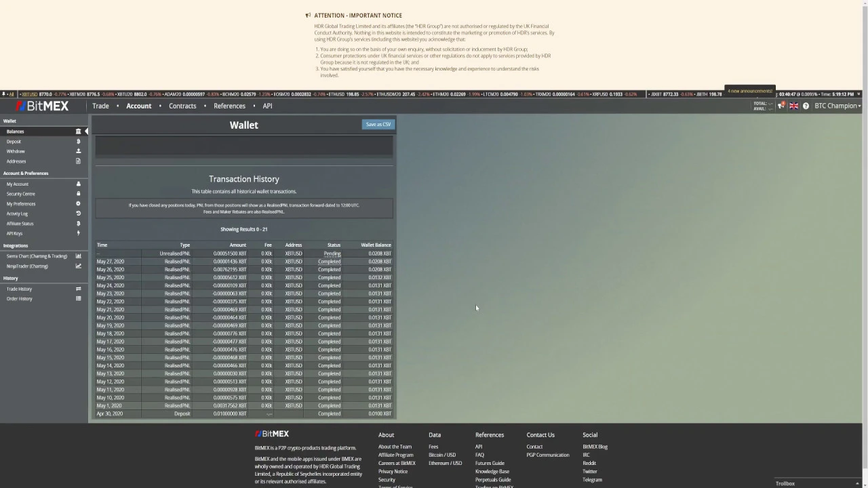Click the UK flag language icon
868x488 pixels.
(x=793, y=106)
